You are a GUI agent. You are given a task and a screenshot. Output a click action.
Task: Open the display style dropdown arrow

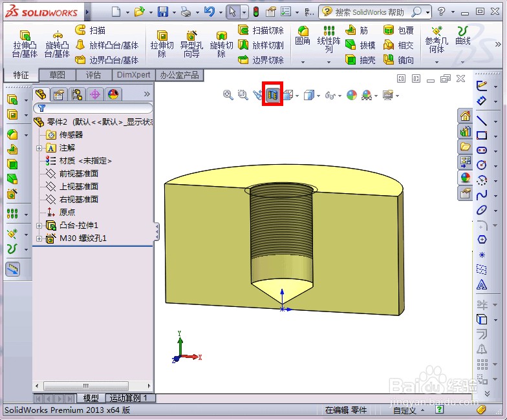click(x=318, y=96)
